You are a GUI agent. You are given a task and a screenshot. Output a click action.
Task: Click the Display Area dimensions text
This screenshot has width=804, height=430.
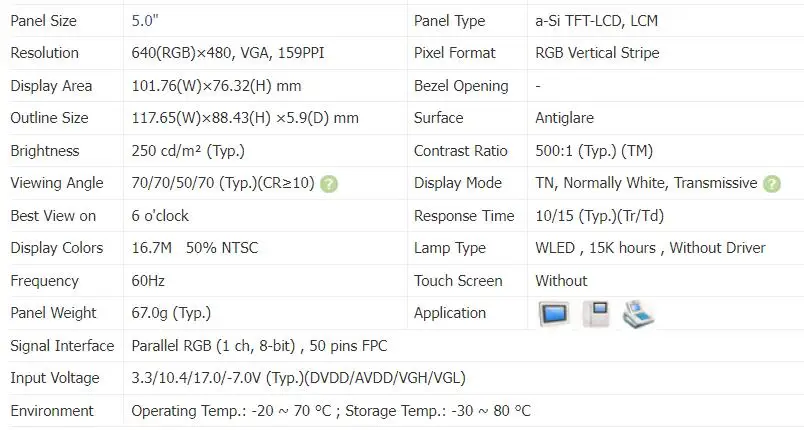click(216, 86)
